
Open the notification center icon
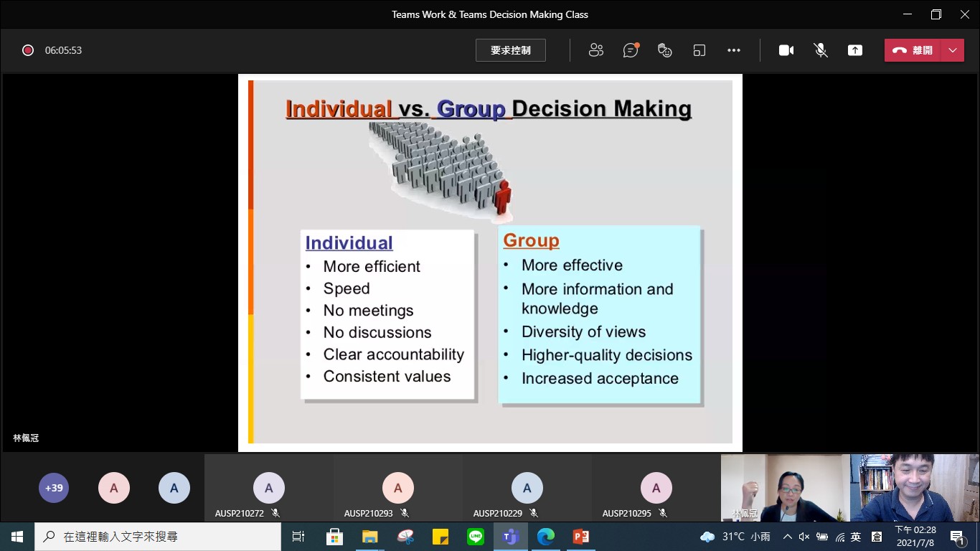(x=958, y=537)
